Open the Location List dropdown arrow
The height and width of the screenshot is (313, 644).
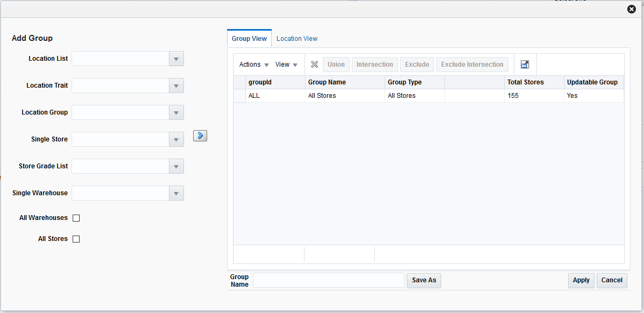point(176,59)
